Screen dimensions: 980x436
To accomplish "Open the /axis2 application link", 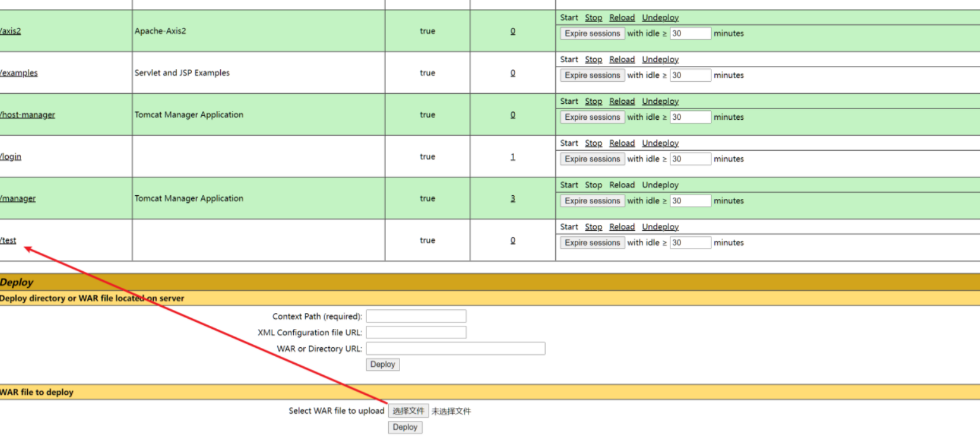I will click(x=10, y=31).
